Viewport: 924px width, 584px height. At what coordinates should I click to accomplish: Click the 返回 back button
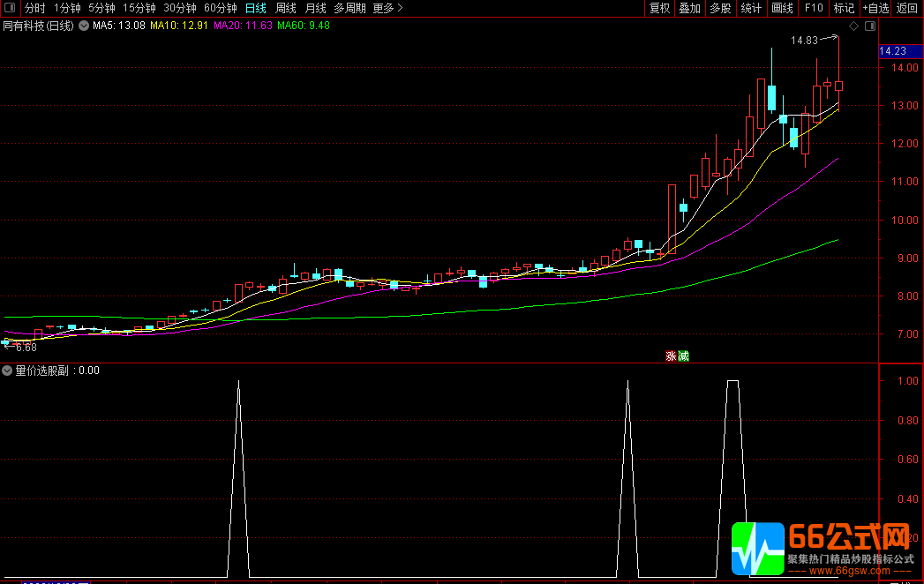pyautogui.click(x=907, y=8)
